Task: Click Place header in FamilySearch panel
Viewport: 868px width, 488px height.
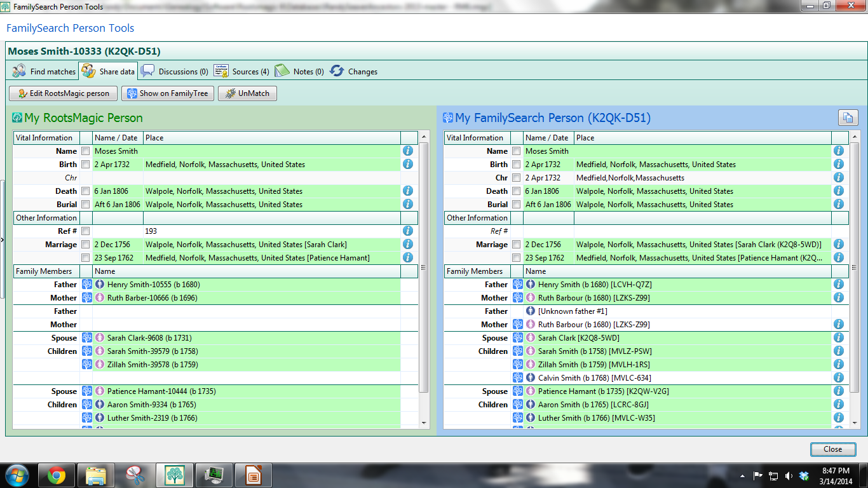Action: tap(702, 138)
